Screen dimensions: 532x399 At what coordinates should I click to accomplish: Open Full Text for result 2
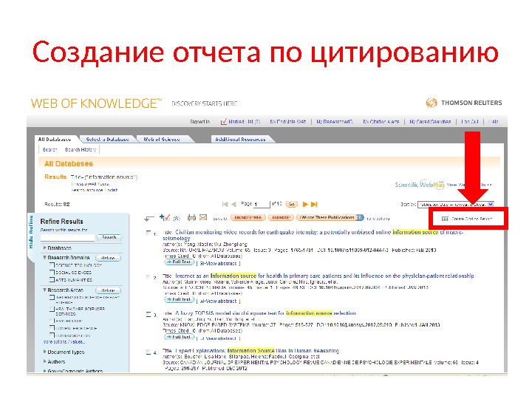click(180, 299)
